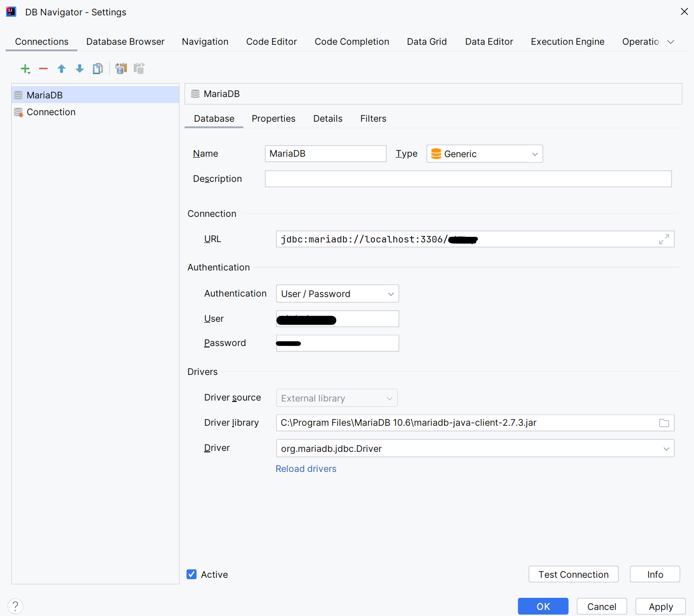
Task: Open the Driver source dropdown
Action: click(x=337, y=398)
